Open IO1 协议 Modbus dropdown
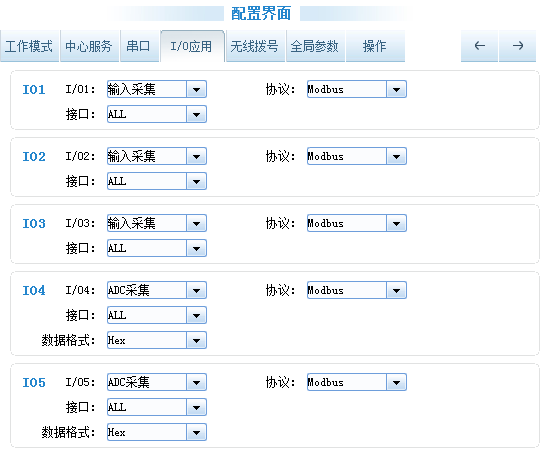The width and height of the screenshot is (544, 453). point(357,89)
